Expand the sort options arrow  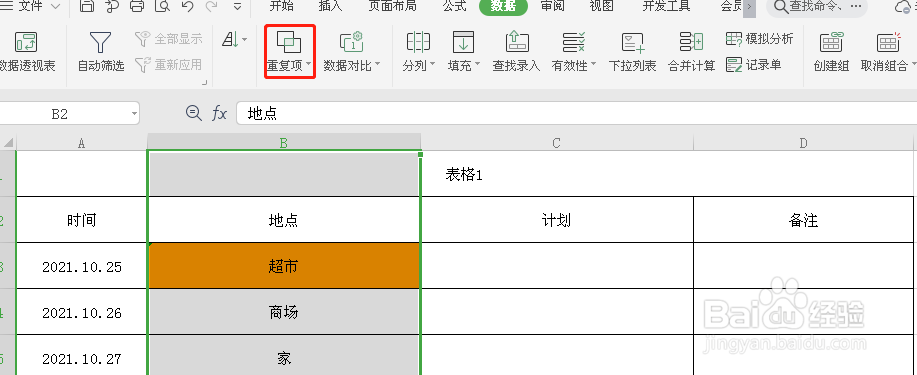244,40
